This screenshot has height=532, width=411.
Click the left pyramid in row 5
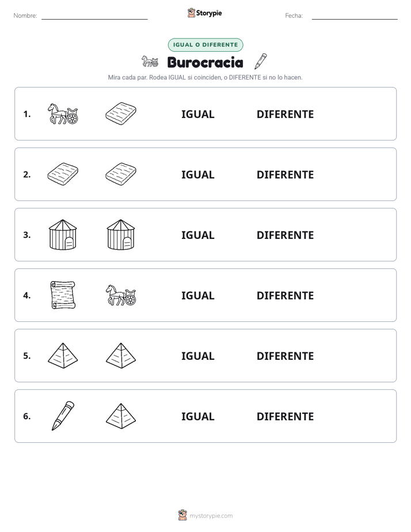point(63,356)
